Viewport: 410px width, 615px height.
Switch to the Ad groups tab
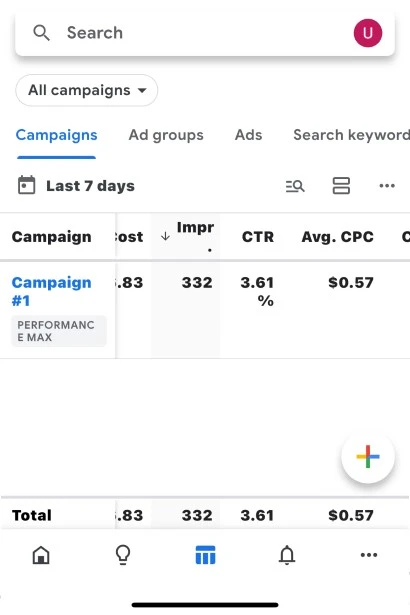(x=166, y=135)
